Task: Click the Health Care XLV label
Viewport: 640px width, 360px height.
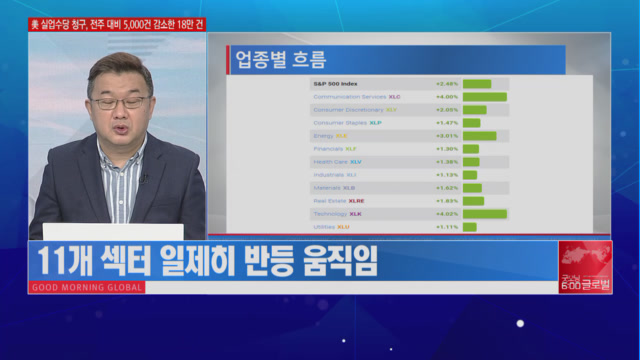Action: tap(337, 162)
